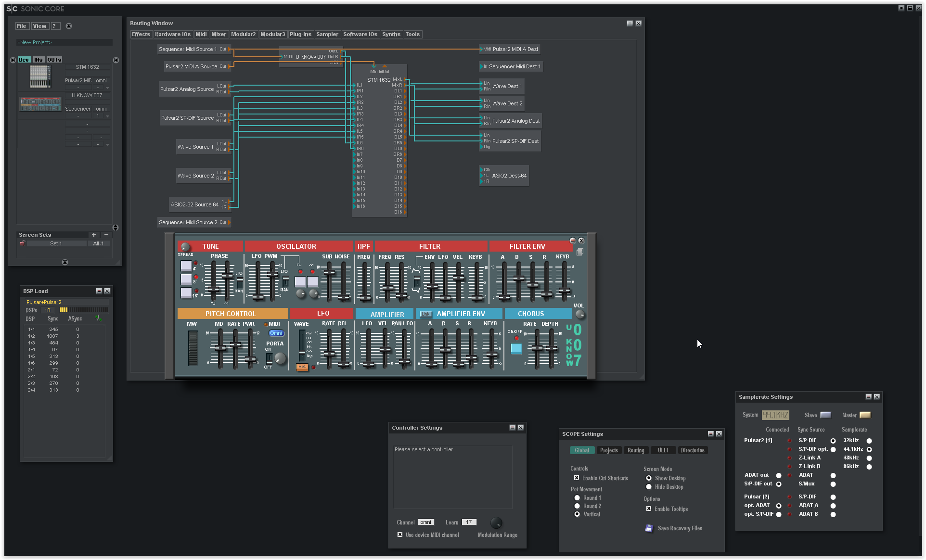This screenshot has width=926, height=560.
Task: Click the green DSP load meter icon
Action: coord(98,317)
